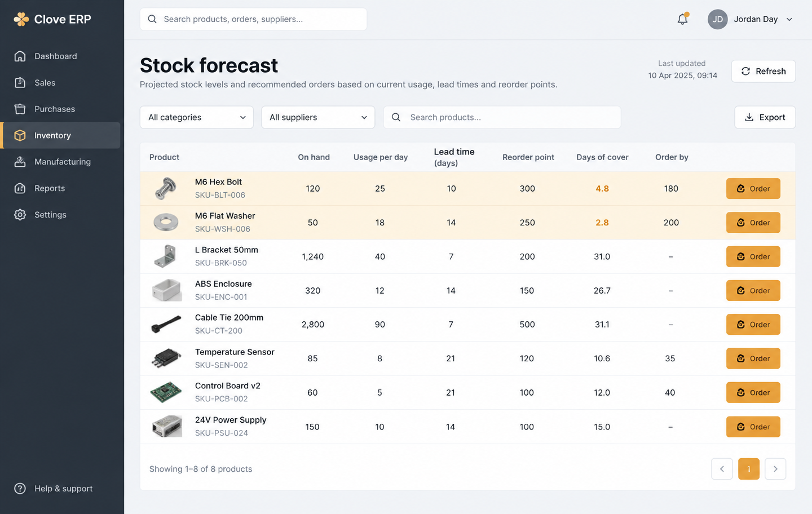
Task: Order ABS Enclosure
Action: [753, 291]
